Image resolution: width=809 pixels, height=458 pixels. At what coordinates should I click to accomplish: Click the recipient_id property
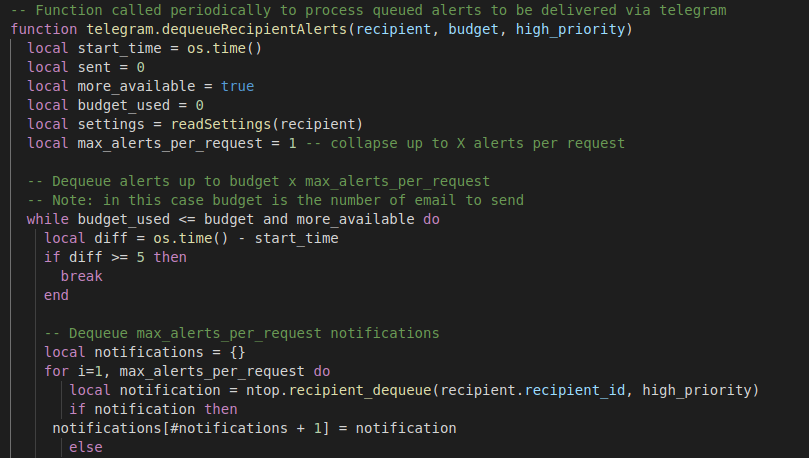pyautogui.click(x=575, y=390)
